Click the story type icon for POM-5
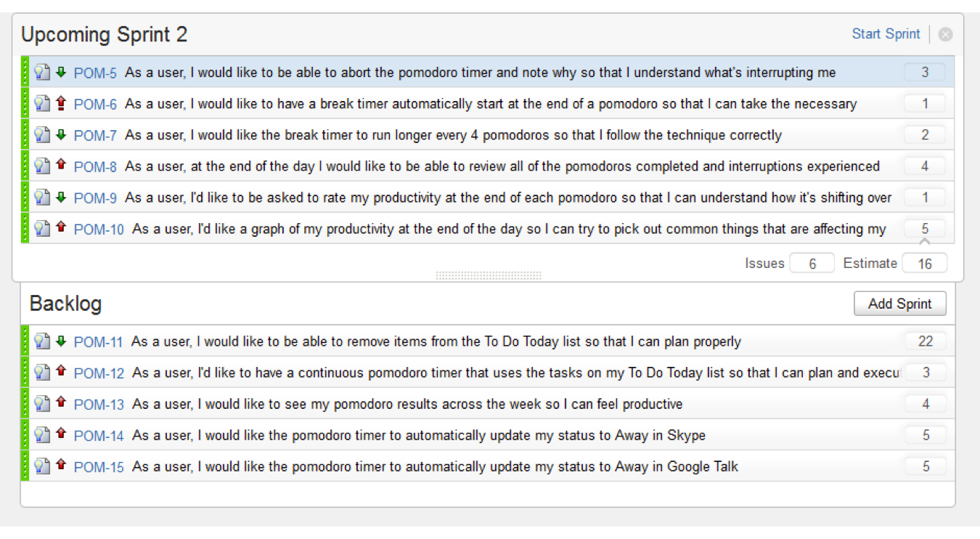 click(42, 72)
